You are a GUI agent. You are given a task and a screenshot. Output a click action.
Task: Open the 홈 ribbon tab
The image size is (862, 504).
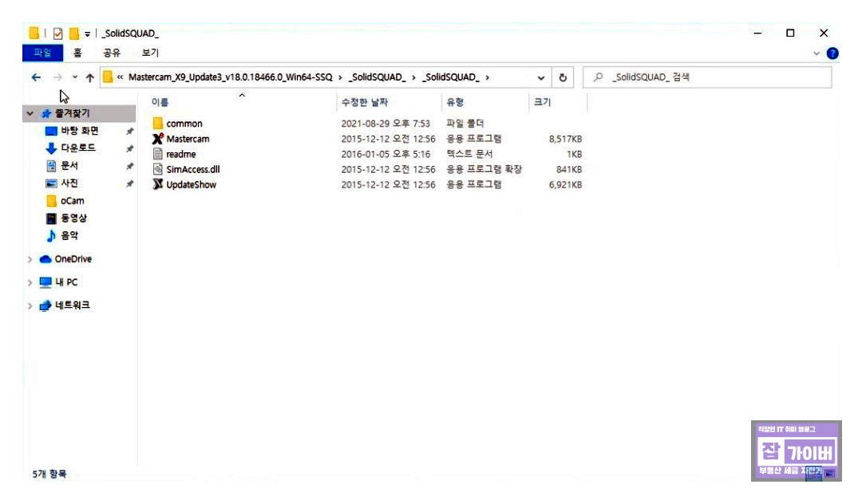click(x=77, y=53)
